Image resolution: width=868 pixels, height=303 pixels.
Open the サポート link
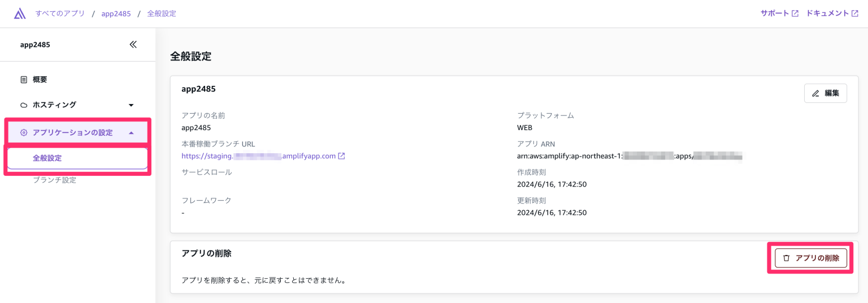774,14
